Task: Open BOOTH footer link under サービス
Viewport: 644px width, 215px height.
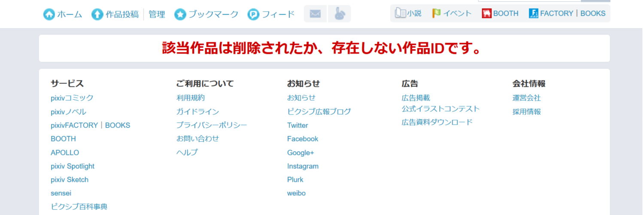Action: click(63, 139)
